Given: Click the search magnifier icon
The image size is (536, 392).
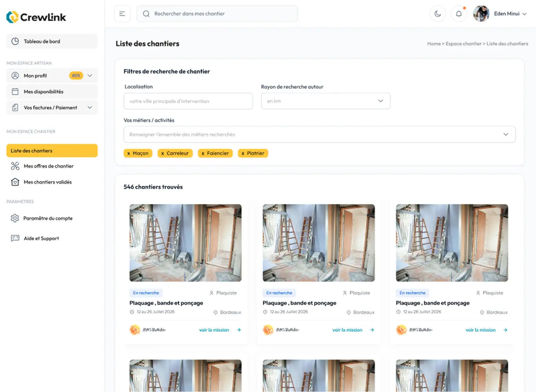Looking at the screenshot, I should tap(146, 14).
